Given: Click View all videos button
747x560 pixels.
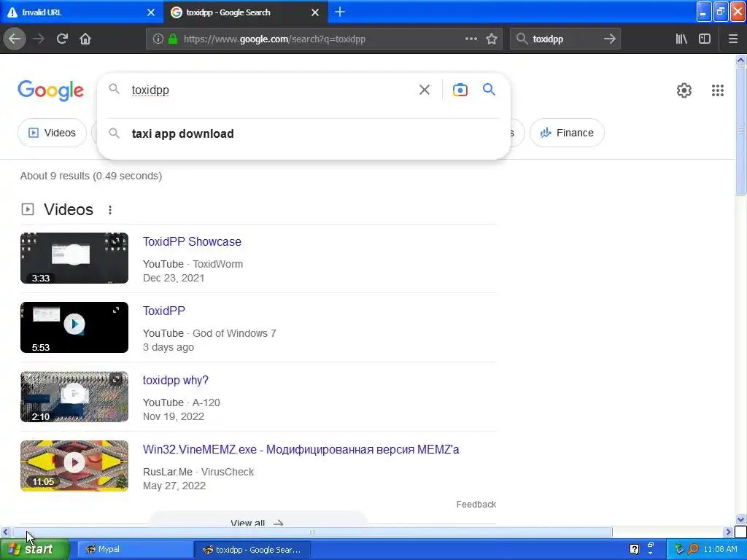Looking at the screenshot, I should point(258,520).
